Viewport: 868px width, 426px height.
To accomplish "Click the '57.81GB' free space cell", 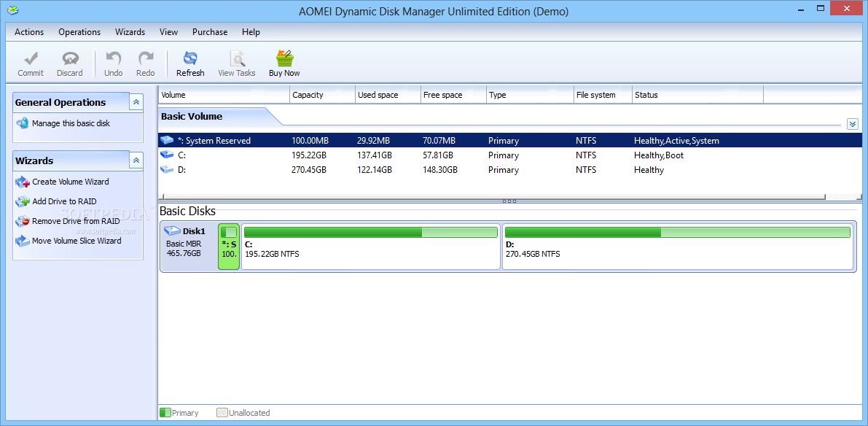I will pyautogui.click(x=438, y=155).
